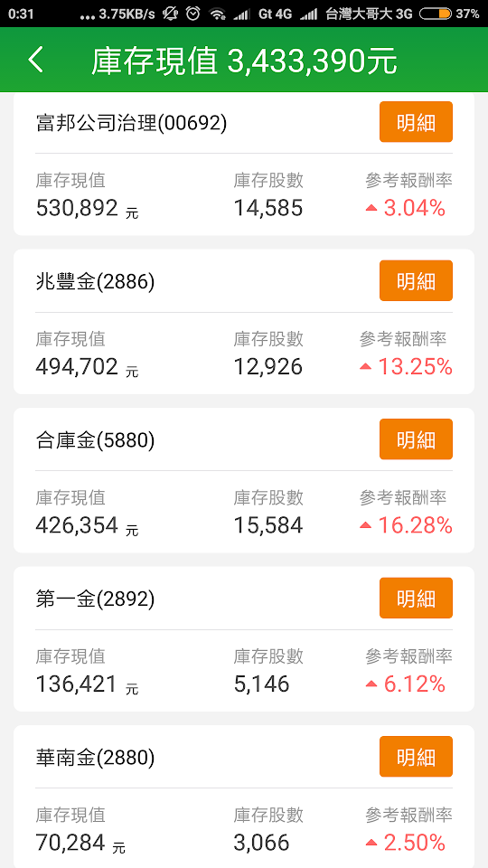
Task: Tap the 庫存現值 3,433,390元 header title
Action: [244, 61]
